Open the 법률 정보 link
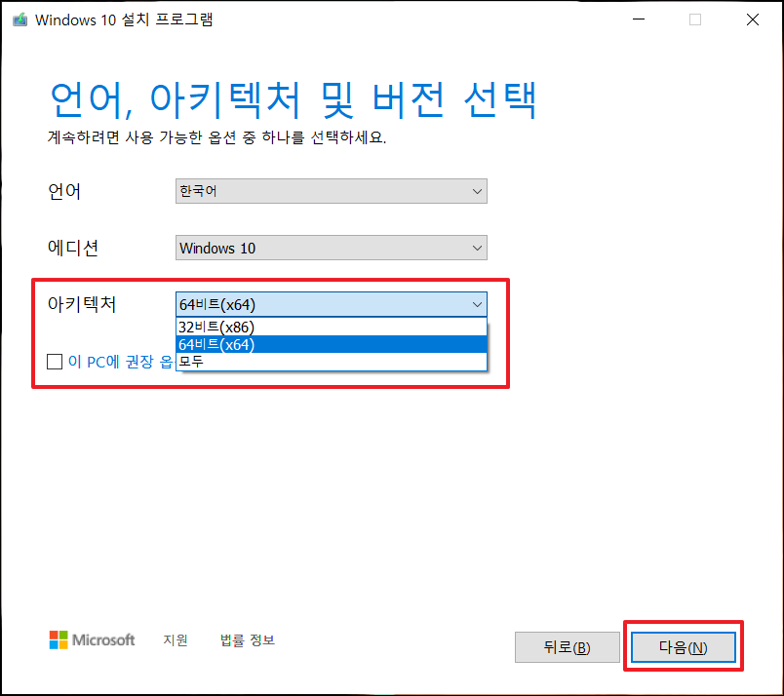This screenshot has height=696, width=784. 248,640
